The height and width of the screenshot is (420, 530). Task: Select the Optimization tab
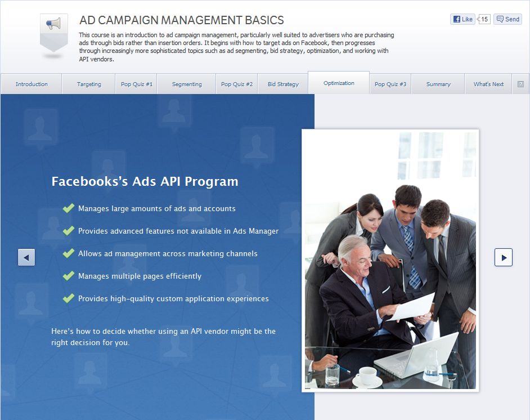point(339,83)
